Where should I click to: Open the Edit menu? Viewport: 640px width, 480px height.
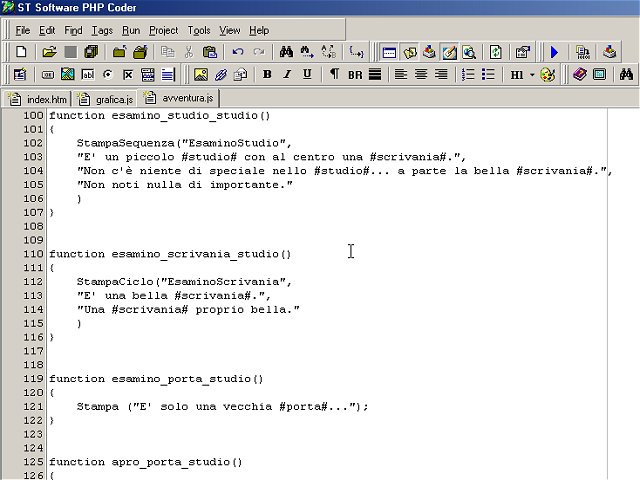pyautogui.click(x=47, y=31)
